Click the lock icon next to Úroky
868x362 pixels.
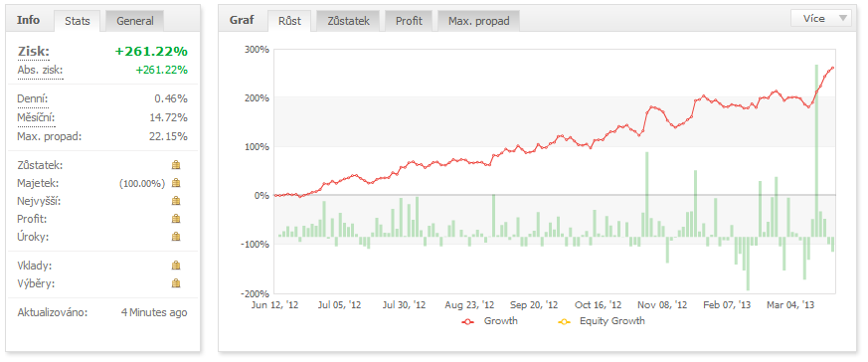(176, 237)
